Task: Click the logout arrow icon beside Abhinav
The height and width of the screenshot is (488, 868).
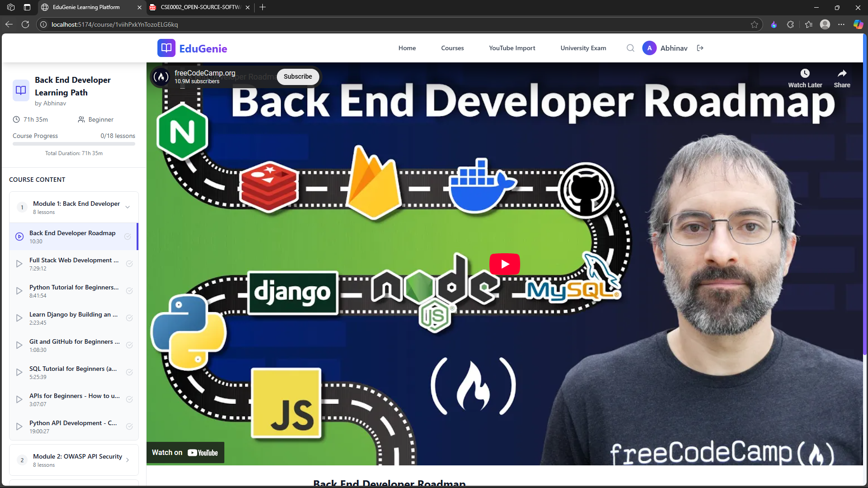Action: coord(700,48)
